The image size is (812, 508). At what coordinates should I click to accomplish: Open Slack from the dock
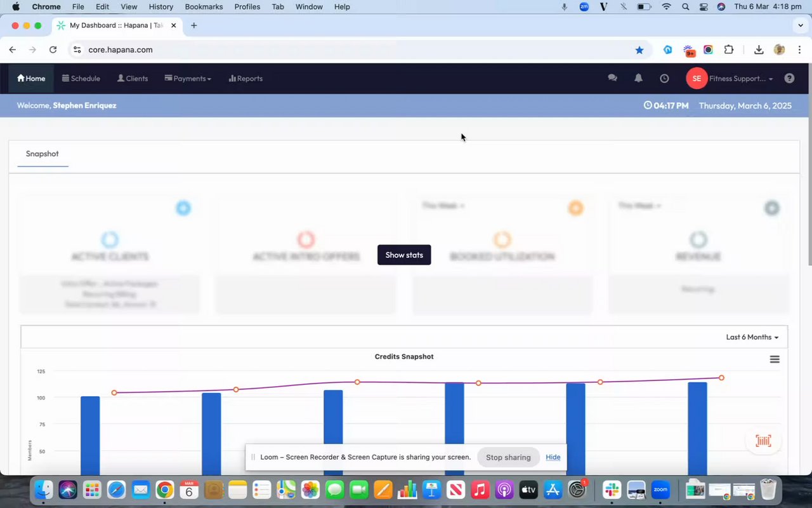[x=612, y=490]
